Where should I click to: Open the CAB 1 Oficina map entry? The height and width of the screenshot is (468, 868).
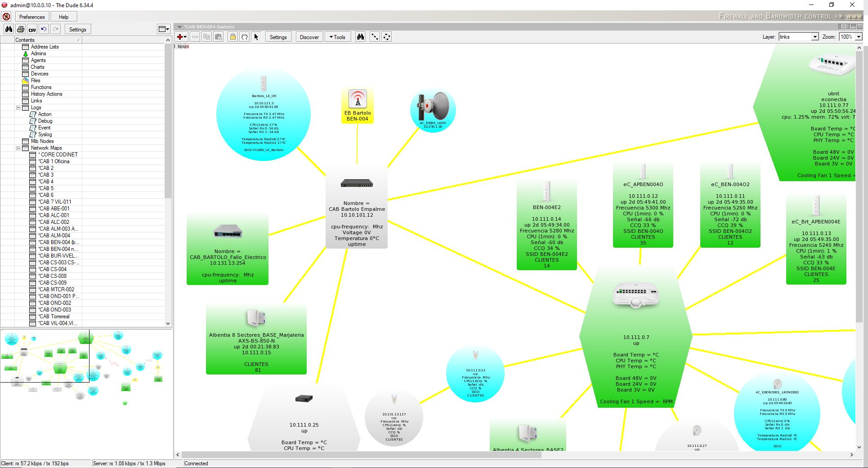point(54,161)
